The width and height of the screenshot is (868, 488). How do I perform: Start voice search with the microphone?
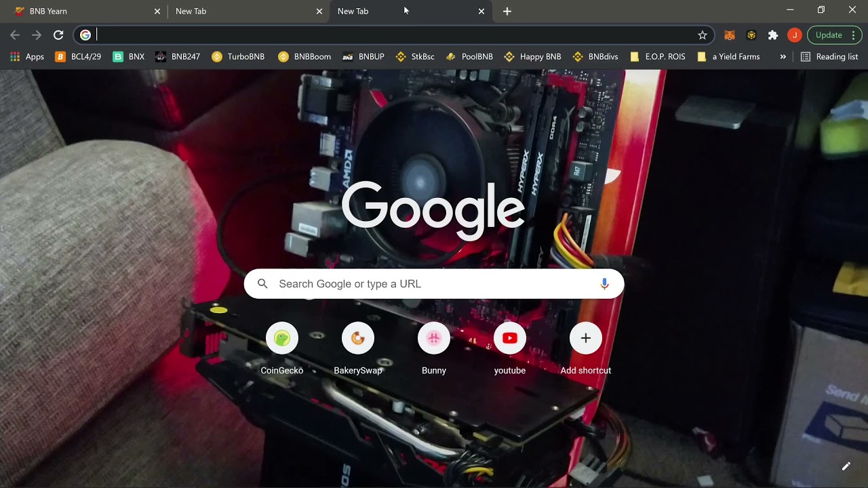pos(604,284)
